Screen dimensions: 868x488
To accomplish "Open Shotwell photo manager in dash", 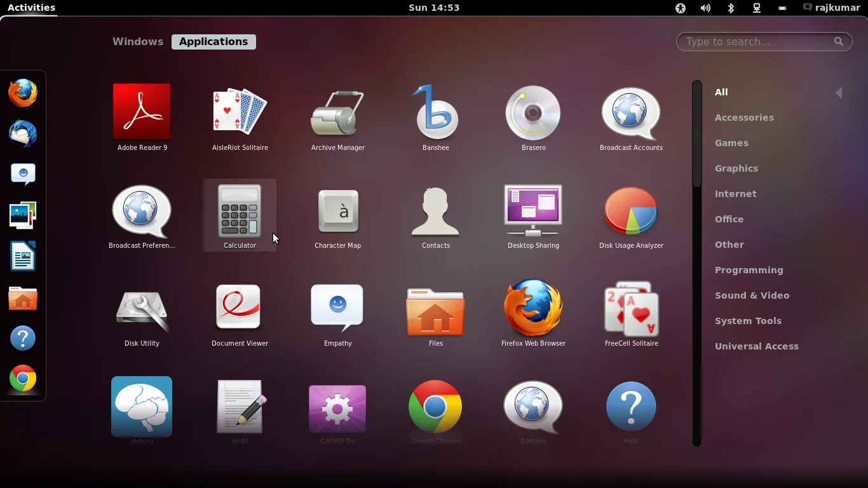I will [x=23, y=215].
